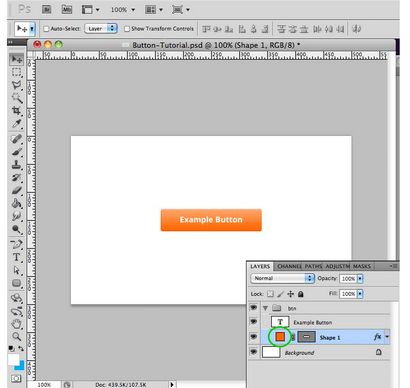Select the Crop tool

coord(16,111)
